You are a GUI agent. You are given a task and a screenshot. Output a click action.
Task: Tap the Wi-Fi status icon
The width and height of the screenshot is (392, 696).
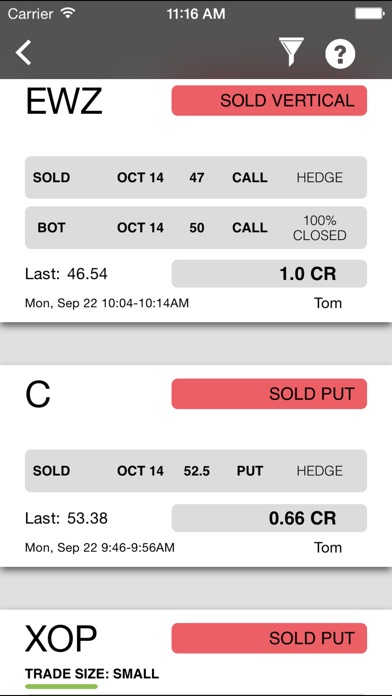[67, 14]
